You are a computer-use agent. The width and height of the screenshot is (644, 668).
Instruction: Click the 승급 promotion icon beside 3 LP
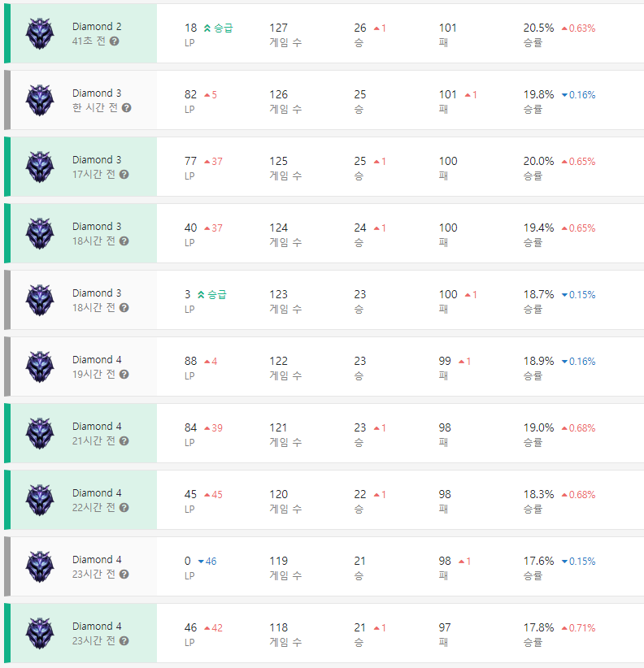point(201,294)
